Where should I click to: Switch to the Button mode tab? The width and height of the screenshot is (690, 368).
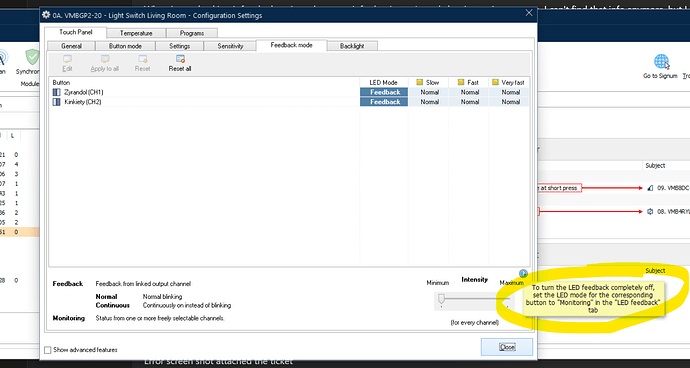point(125,46)
